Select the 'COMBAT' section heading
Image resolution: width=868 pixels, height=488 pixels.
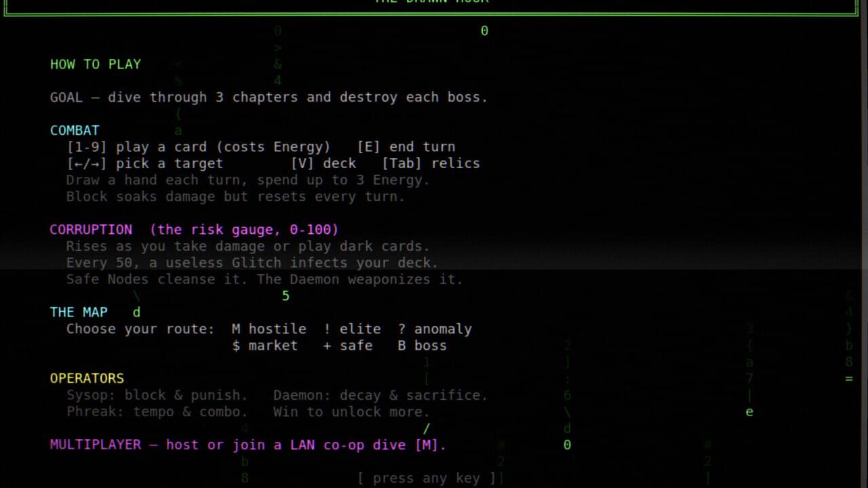click(x=75, y=130)
